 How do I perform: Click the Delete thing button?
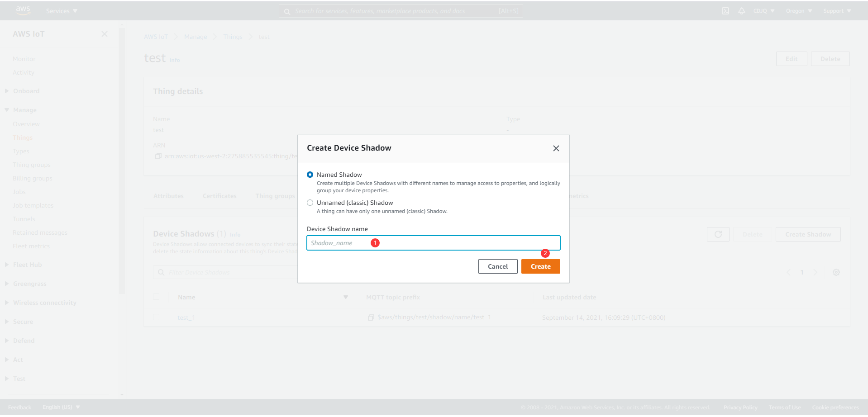click(830, 59)
